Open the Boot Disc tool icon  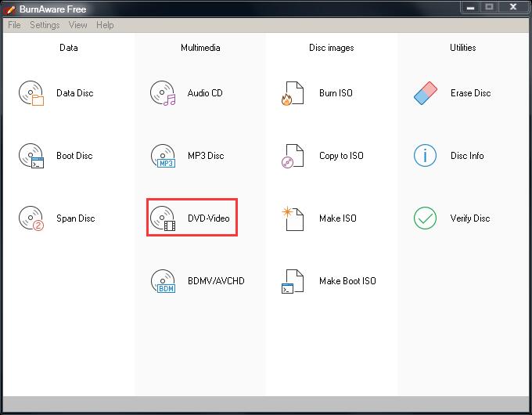(31, 156)
